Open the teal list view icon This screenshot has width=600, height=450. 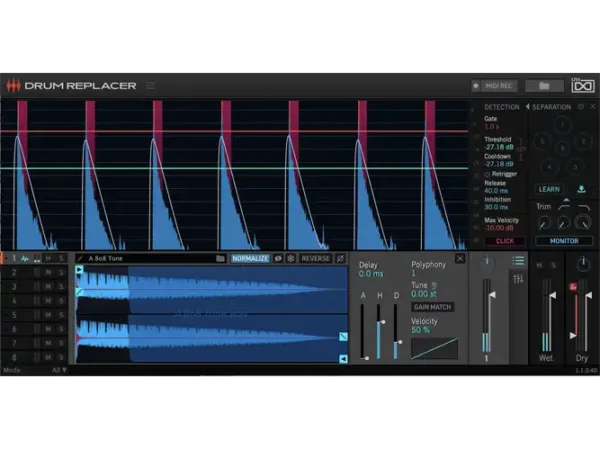coord(518,261)
